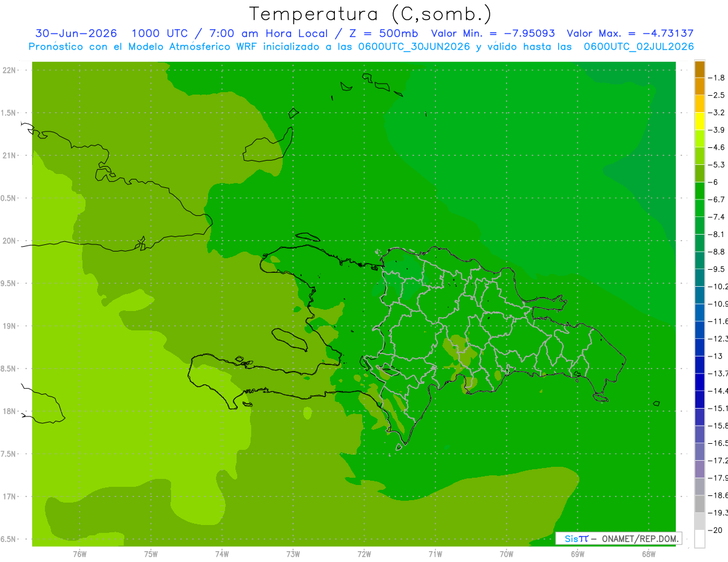Click the "21N" latitude label
The height and width of the screenshot is (562, 728).
coord(10,155)
